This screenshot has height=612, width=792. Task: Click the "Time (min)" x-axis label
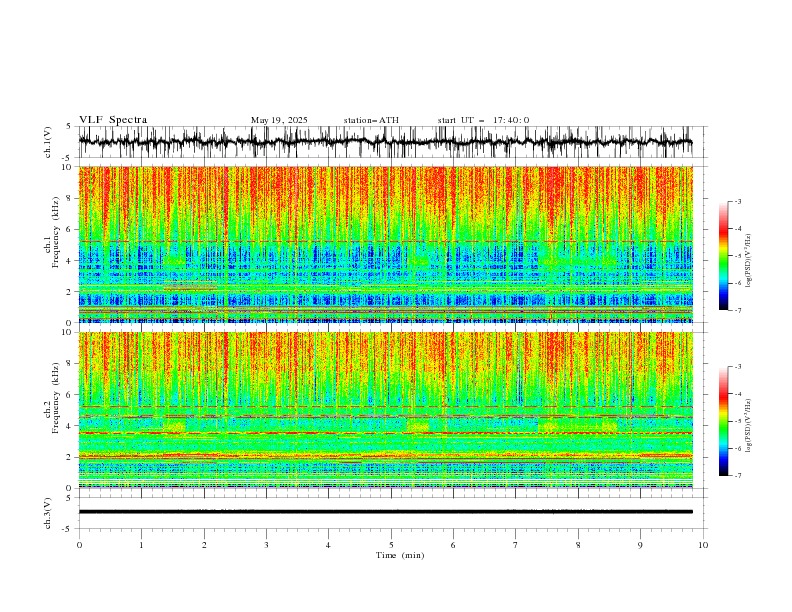pyautogui.click(x=400, y=555)
